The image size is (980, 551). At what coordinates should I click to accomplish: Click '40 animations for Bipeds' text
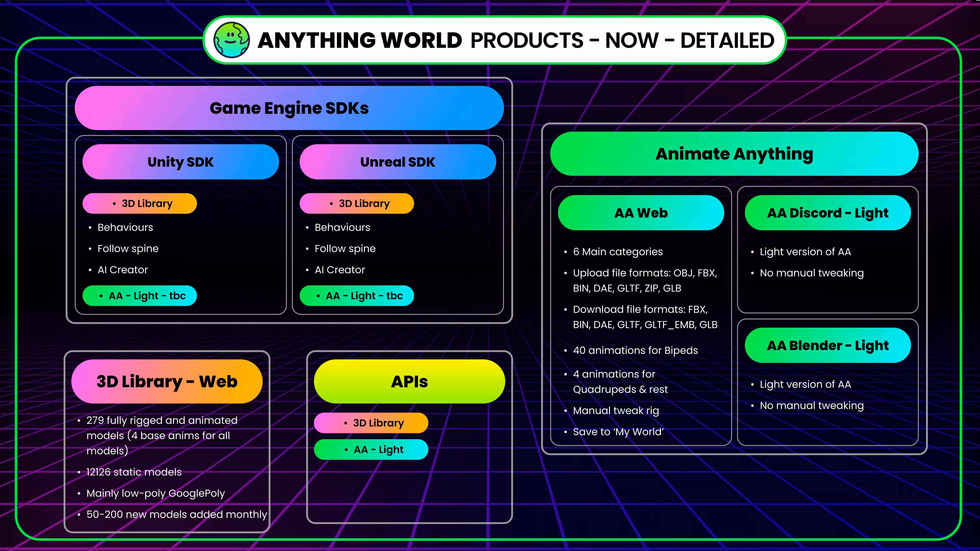click(635, 350)
